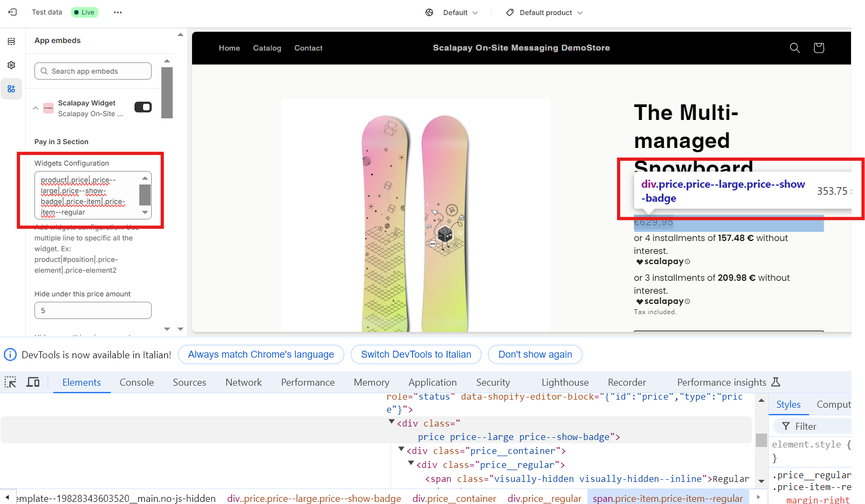This screenshot has width=865, height=504.
Task: Click the tag icon beside Default product
Action: click(510, 12)
